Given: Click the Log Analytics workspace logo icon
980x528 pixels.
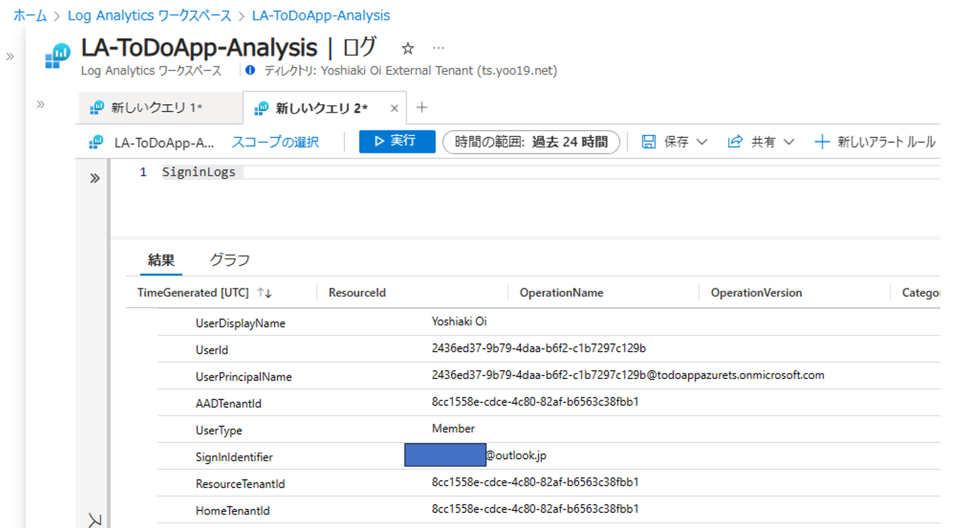Looking at the screenshot, I should tap(58, 56).
